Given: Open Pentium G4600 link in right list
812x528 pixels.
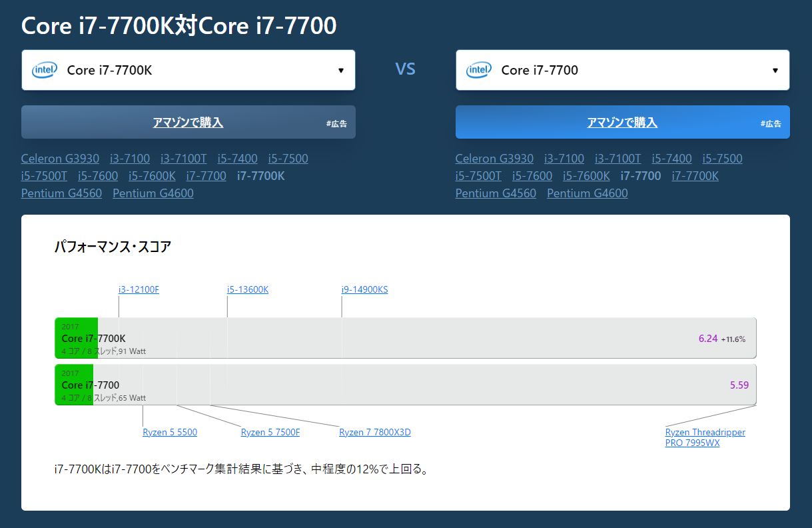Looking at the screenshot, I should [588, 193].
